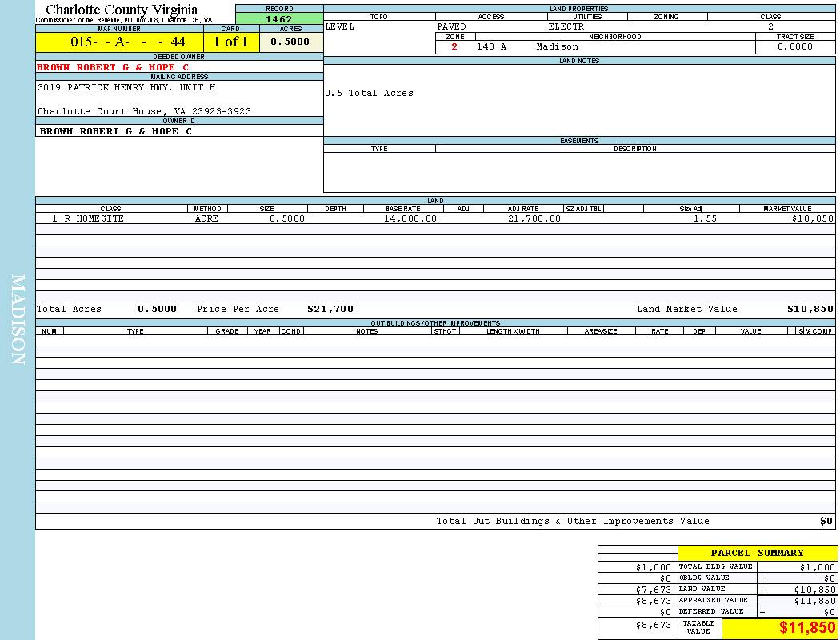The width and height of the screenshot is (840, 640).
Task: Select the PAVED access value
Action: 451,26
